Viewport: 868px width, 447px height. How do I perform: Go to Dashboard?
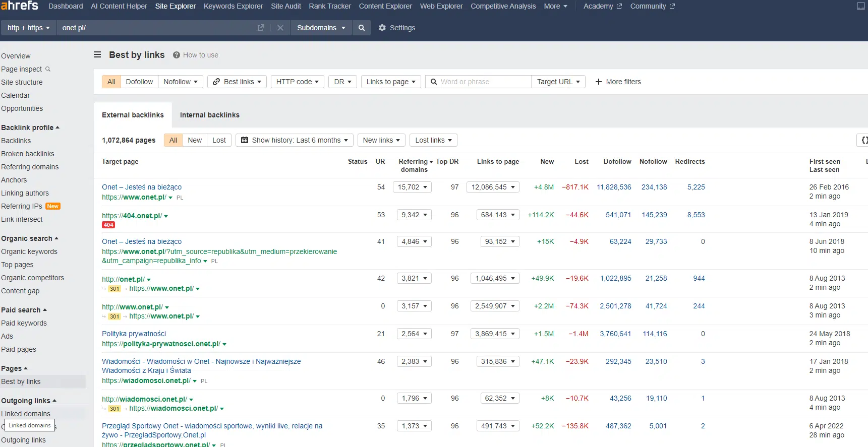click(x=66, y=6)
